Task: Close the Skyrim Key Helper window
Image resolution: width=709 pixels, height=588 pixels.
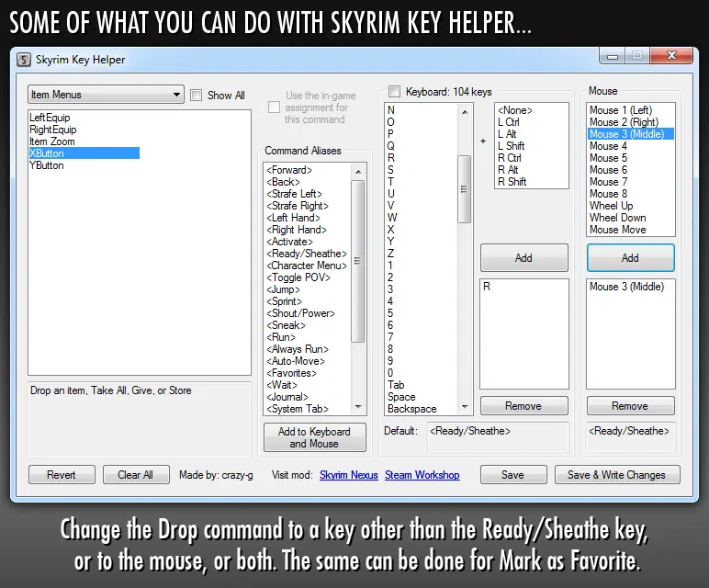Action: coord(671,56)
